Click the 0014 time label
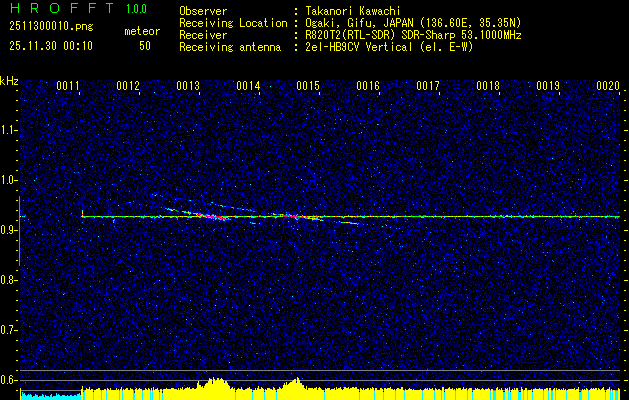Screen dimensions: 629x400 [248, 87]
